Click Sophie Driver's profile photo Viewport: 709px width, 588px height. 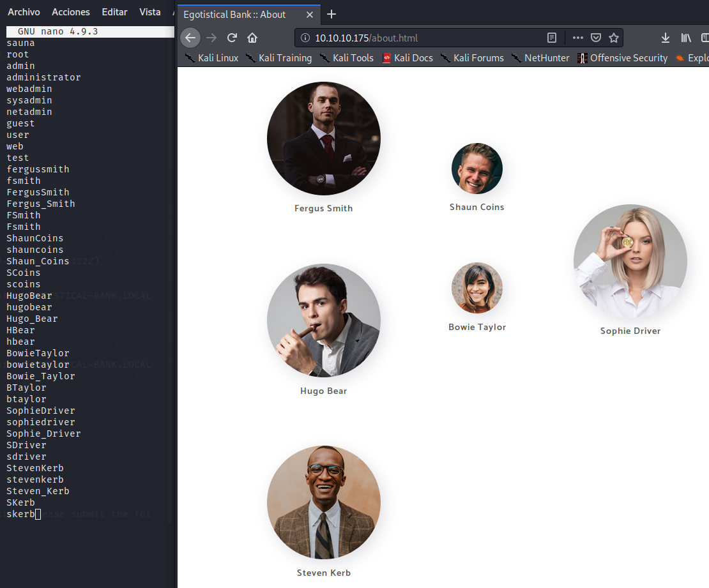[630, 261]
